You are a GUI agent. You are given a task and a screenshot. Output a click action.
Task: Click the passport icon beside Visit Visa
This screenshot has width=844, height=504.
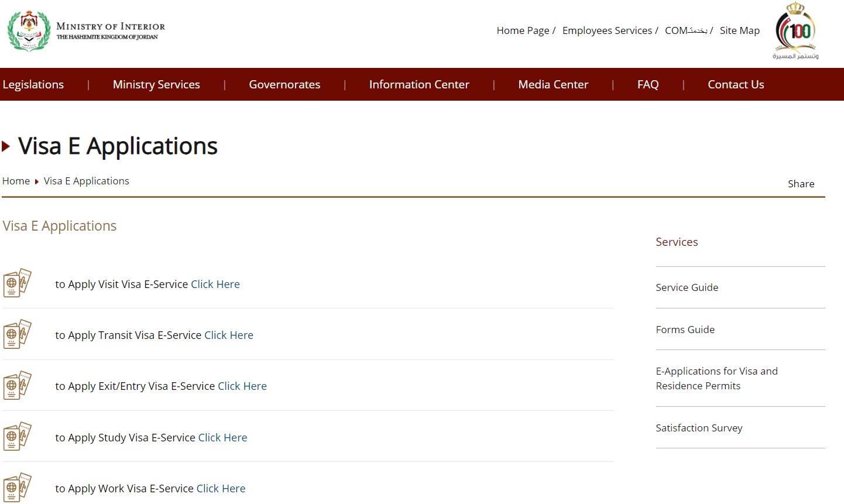coord(17,283)
